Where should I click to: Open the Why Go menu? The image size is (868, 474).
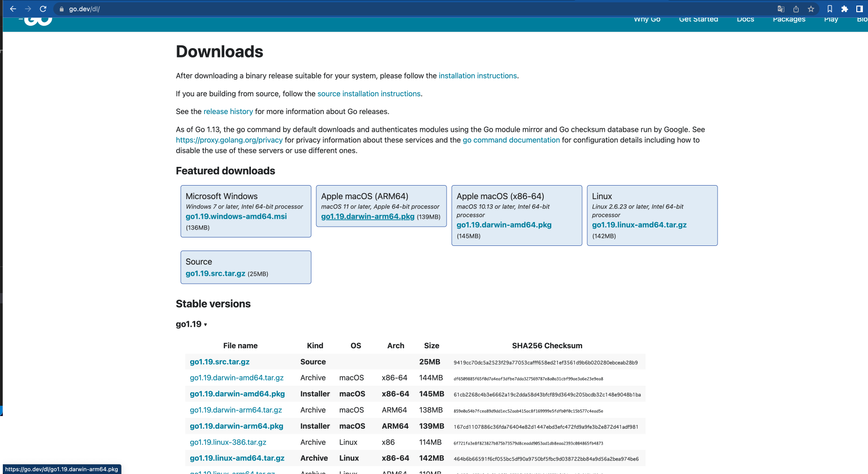pyautogui.click(x=647, y=20)
